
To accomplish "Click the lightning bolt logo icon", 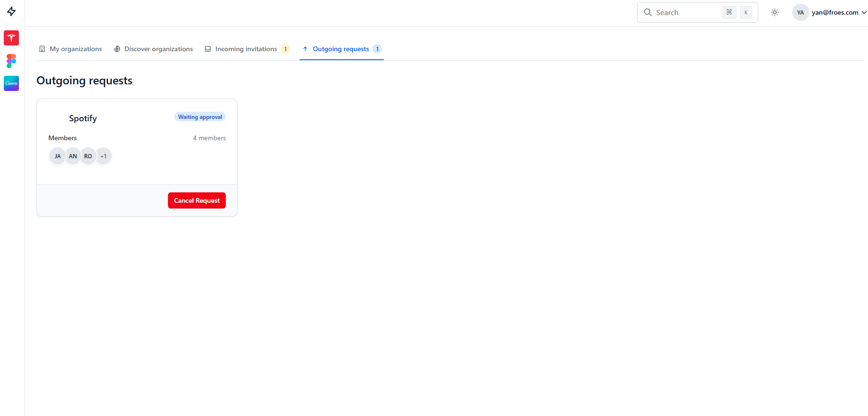I will click(x=12, y=11).
